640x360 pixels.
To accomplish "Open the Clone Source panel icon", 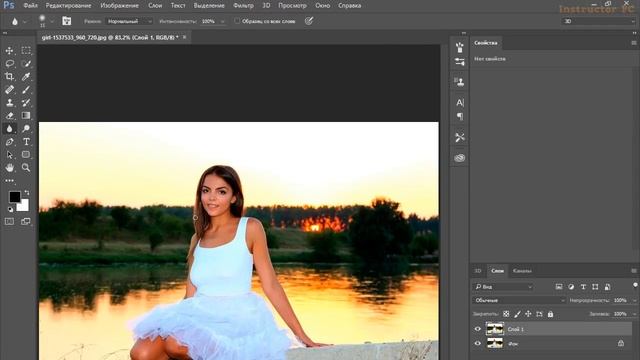I will 460,82.
